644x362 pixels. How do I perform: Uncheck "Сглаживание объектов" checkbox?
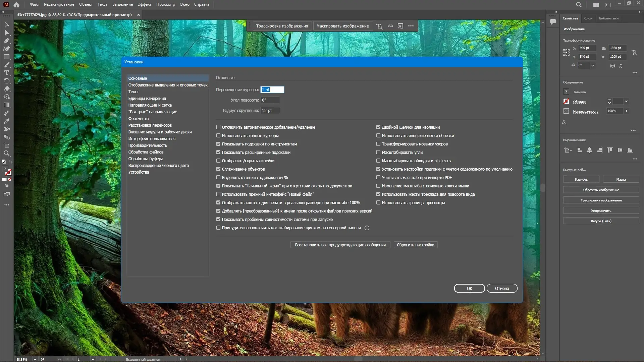coord(218,169)
